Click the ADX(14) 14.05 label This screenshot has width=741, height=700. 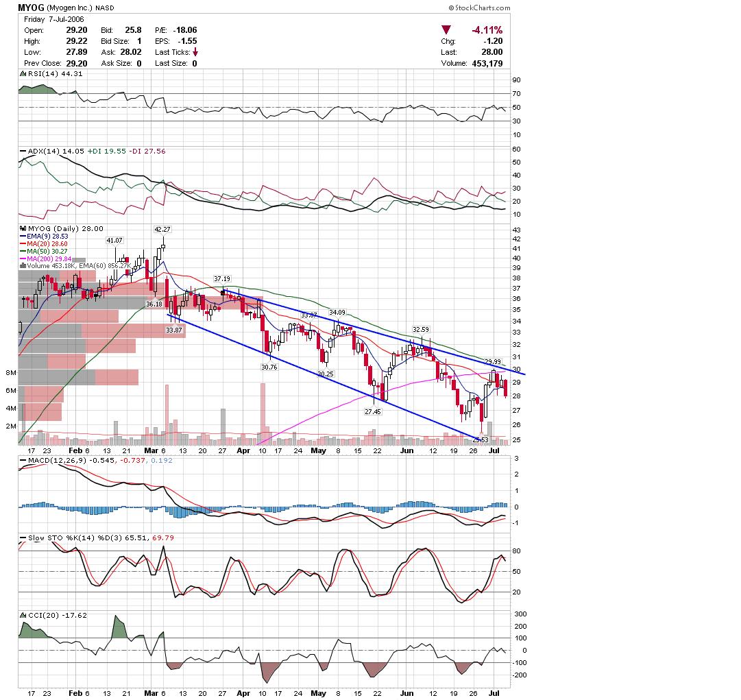(56, 152)
